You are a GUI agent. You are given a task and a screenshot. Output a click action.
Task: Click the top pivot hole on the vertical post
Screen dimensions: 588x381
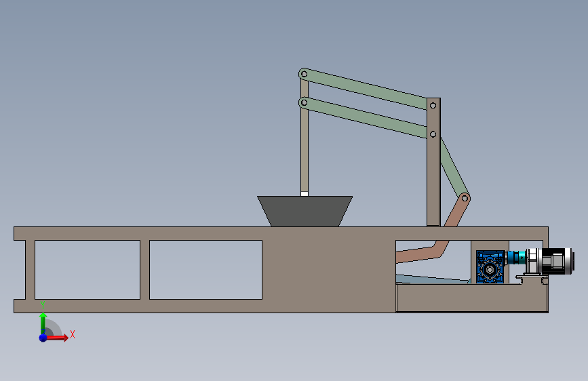click(433, 106)
